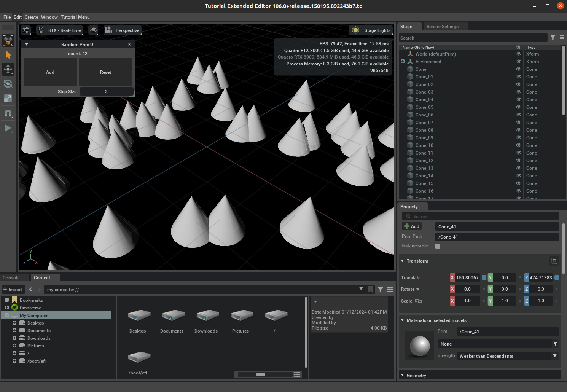
Task: Open the viewport eye display menu
Action: pos(93,30)
